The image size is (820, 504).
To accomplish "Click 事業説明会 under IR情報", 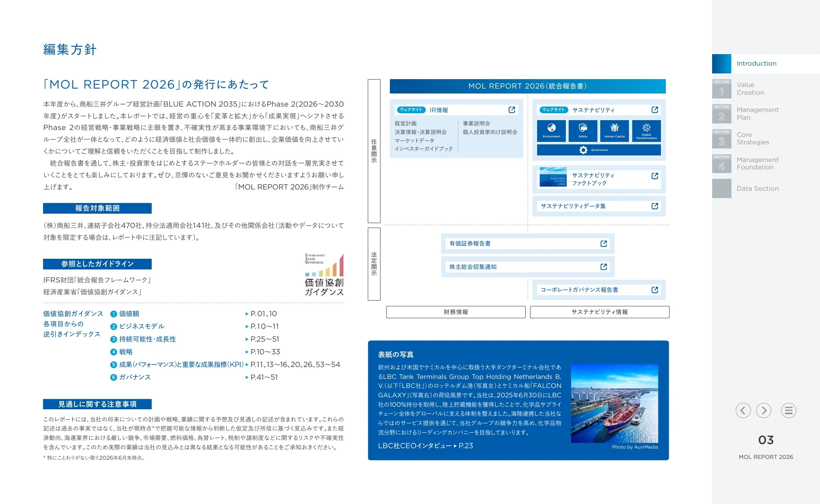I will pyautogui.click(x=476, y=123).
